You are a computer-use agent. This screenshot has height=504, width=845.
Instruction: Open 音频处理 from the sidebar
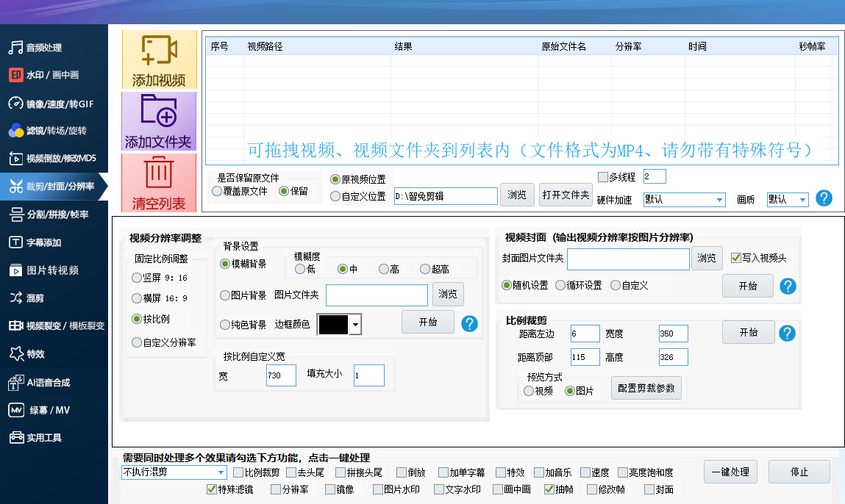(x=44, y=48)
